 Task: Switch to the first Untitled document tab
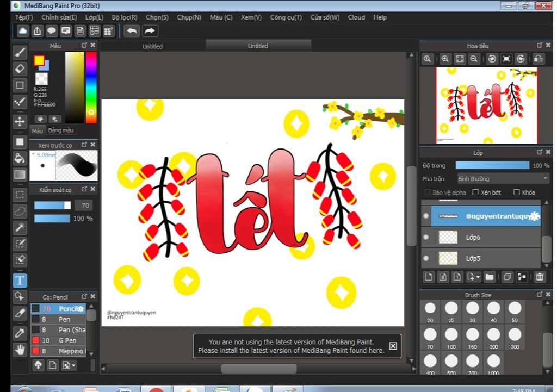pyautogui.click(x=152, y=46)
